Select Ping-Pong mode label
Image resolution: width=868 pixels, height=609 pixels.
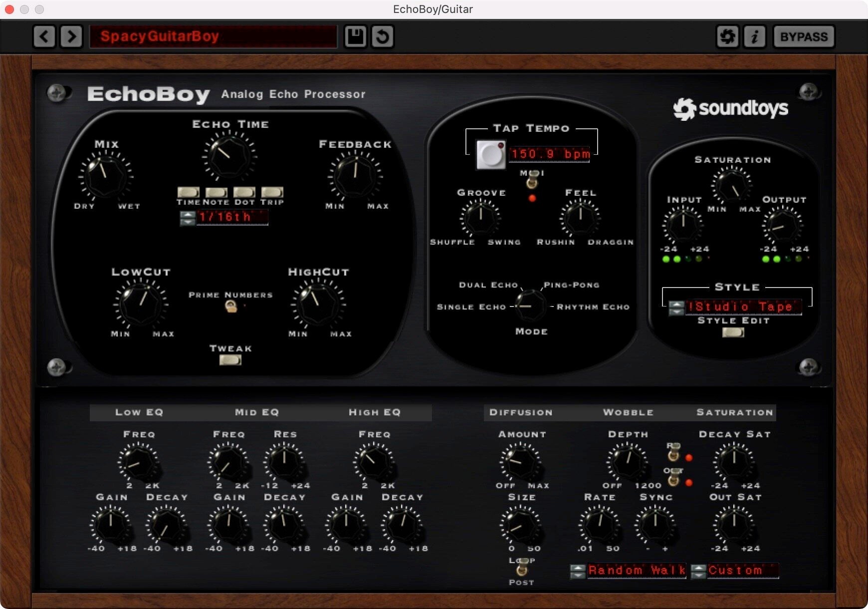point(572,285)
